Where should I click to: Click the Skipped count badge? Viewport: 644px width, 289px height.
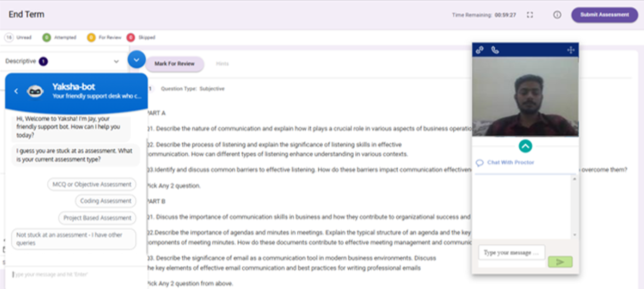(131, 37)
